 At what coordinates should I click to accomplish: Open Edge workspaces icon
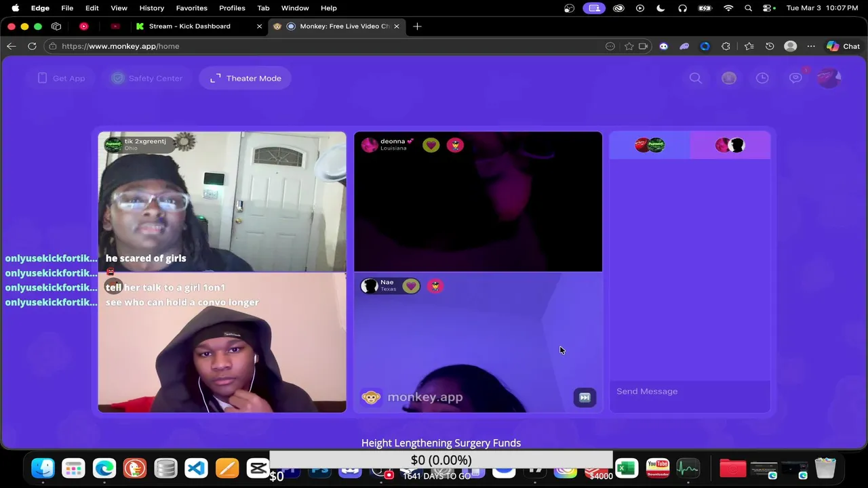56,26
